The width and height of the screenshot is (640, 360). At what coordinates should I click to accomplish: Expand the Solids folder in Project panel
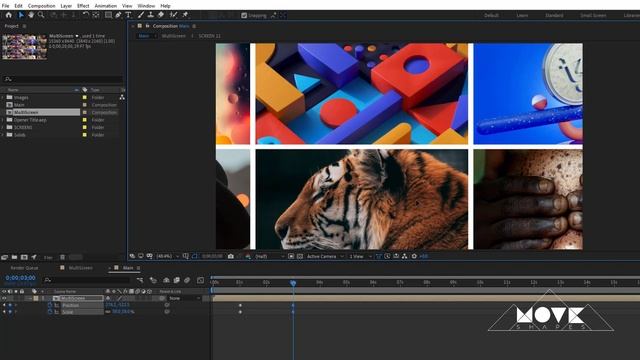click(3, 135)
